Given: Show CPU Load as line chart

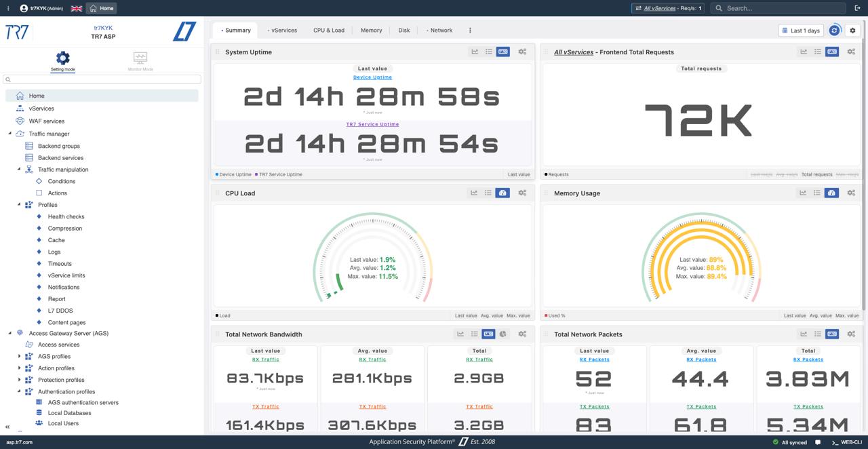Looking at the screenshot, I should (474, 193).
